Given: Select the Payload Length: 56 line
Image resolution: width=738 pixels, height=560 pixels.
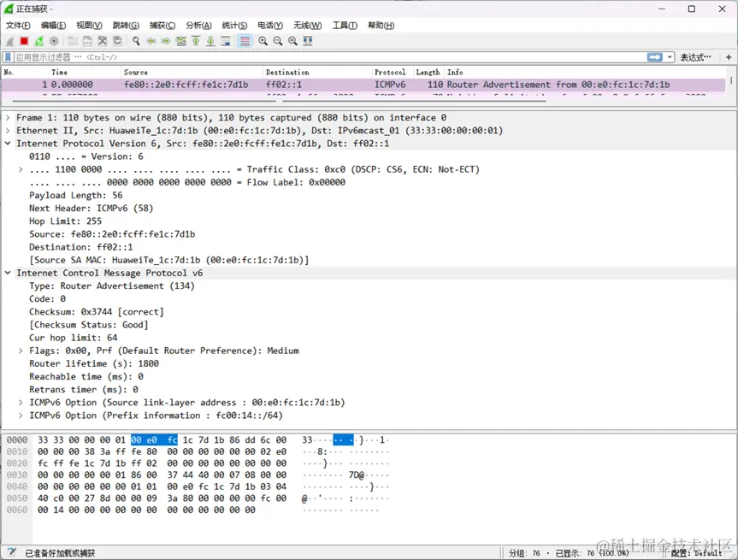Looking at the screenshot, I should tap(76, 195).
